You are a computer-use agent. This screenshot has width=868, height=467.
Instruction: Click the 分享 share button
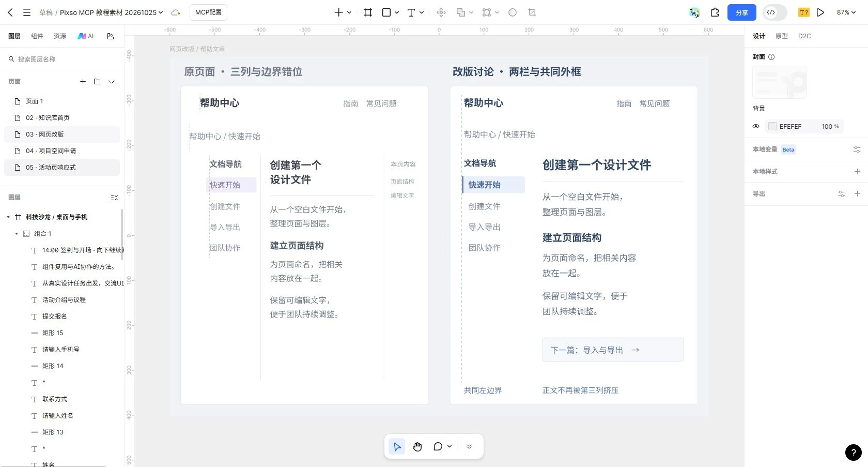tap(742, 12)
